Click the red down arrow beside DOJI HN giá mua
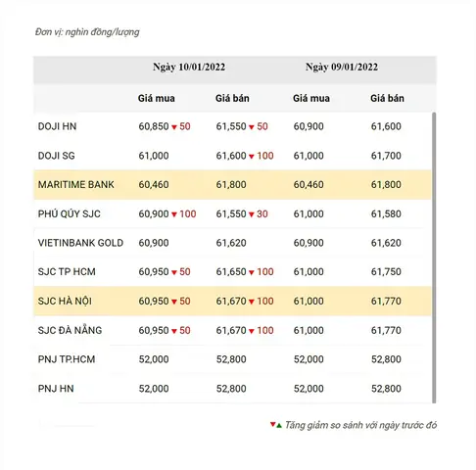 [x=174, y=127]
